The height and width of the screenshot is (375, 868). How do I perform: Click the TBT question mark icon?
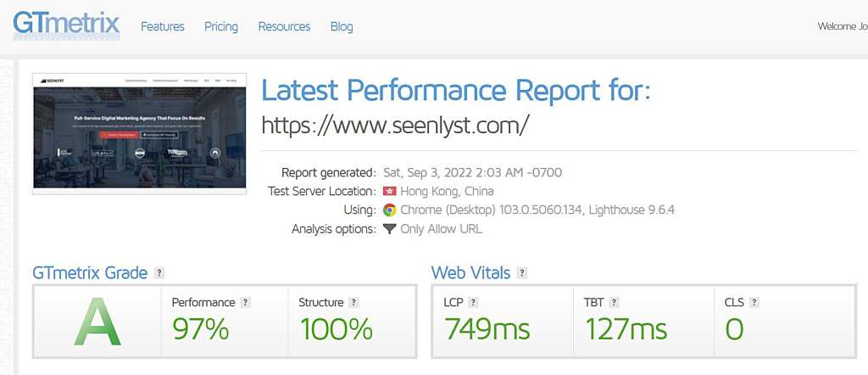[x=614, y=302]
